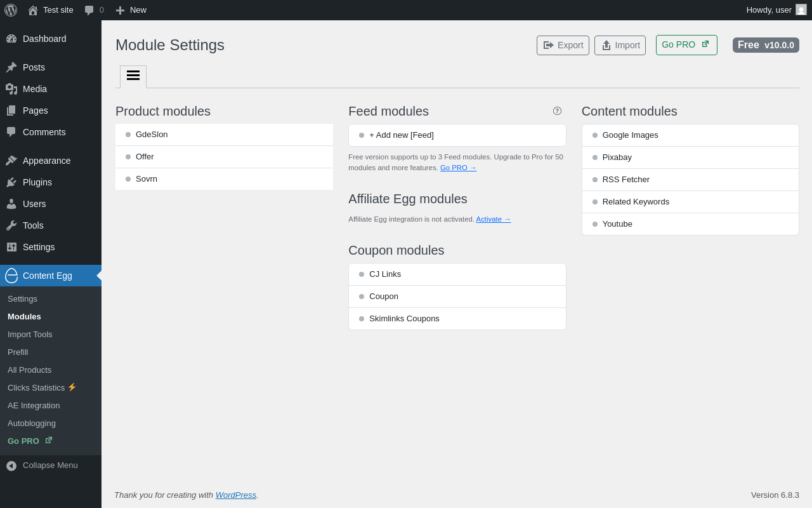Open Clicks Statistics submenu item
Screen dimensions: 812x508
point(36,388)
